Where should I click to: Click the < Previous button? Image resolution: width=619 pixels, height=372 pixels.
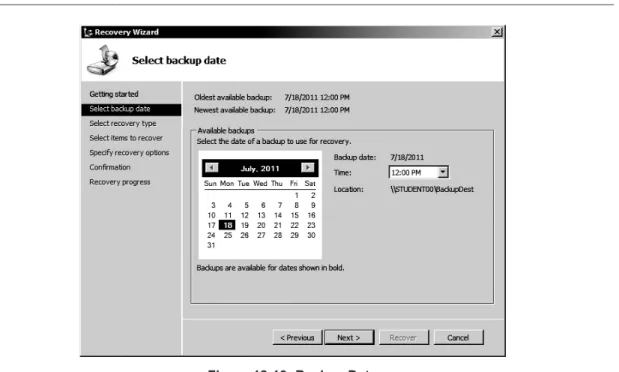pyautogui.click(x=297, y=338)
